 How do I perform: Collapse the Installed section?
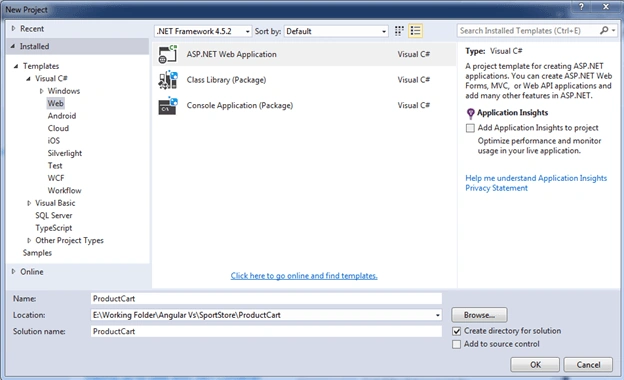(x=13, y=47)
